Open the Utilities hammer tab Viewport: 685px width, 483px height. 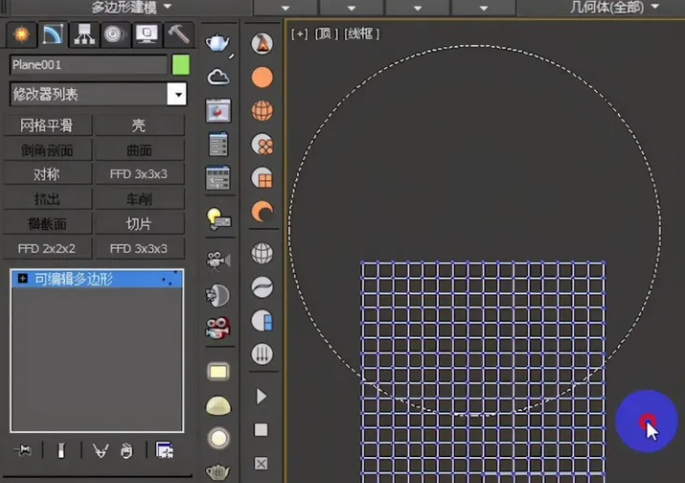[x=178, y=36]
